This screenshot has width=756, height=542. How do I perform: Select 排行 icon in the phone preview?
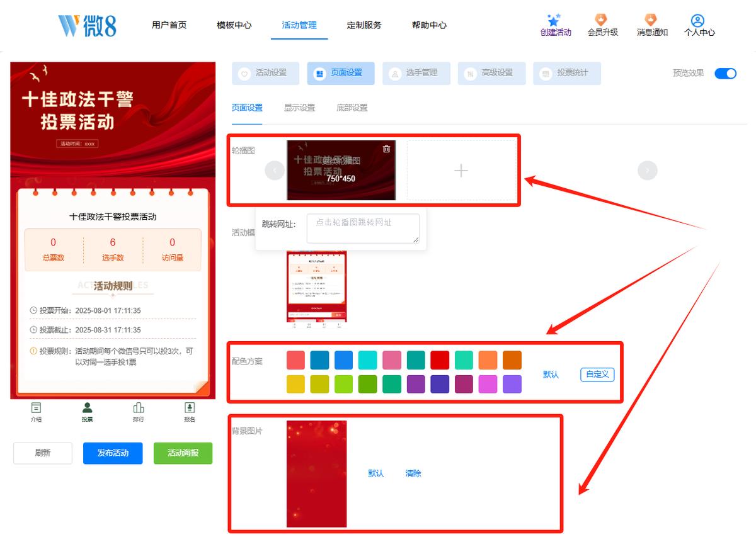(139, 408)
